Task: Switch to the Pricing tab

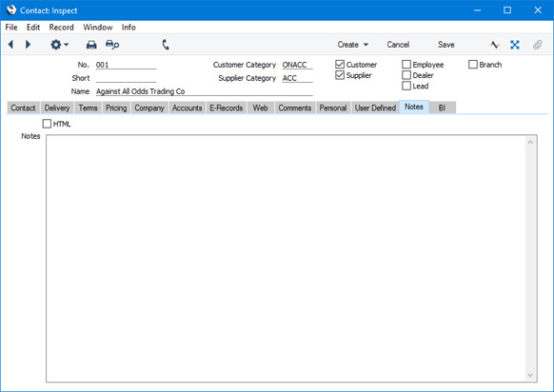Action: click(x=116, y=108)
